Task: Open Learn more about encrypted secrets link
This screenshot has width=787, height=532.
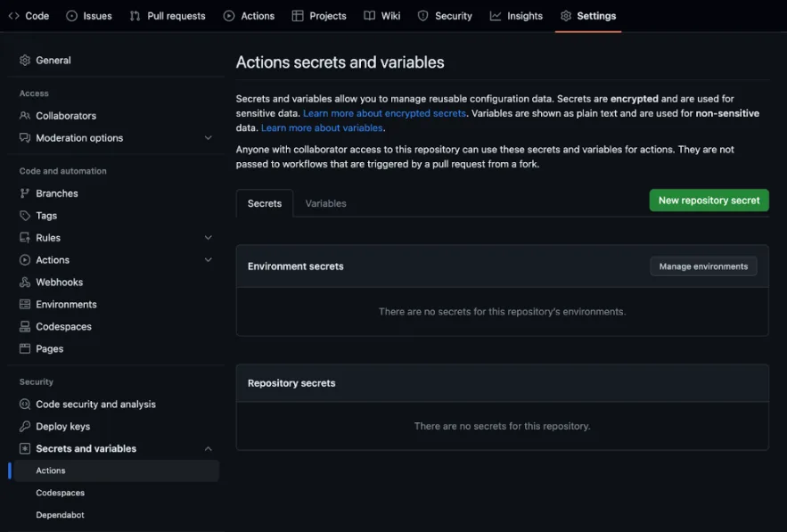Action: click(384, 113)
